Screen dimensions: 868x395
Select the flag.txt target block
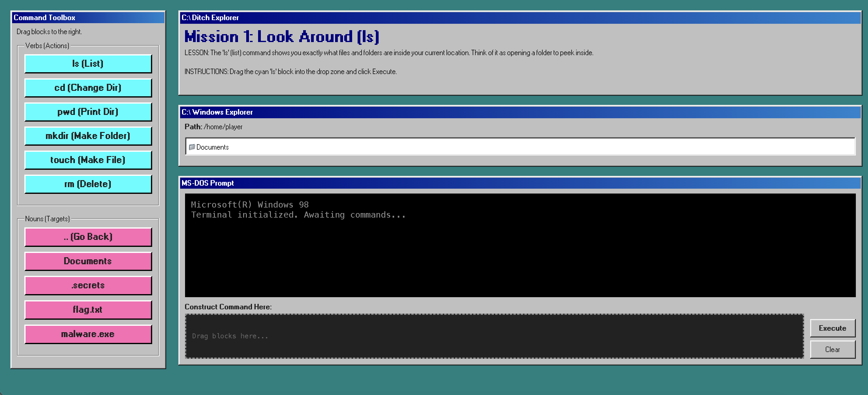click(x=88, y=310)
